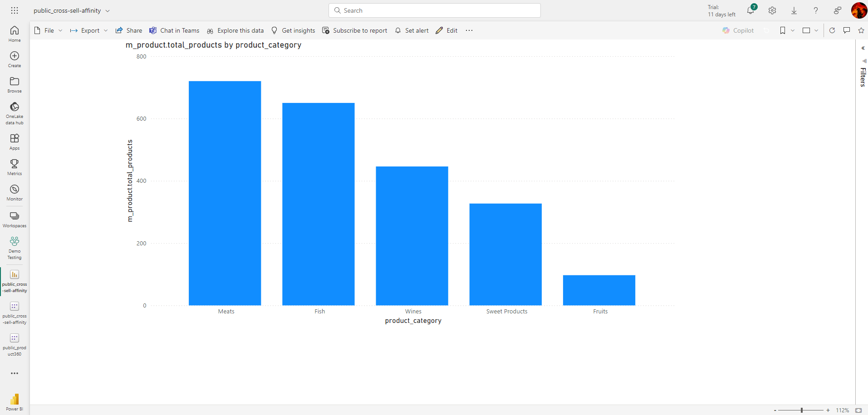Open Metrics in the left navigation

[15, 167]
